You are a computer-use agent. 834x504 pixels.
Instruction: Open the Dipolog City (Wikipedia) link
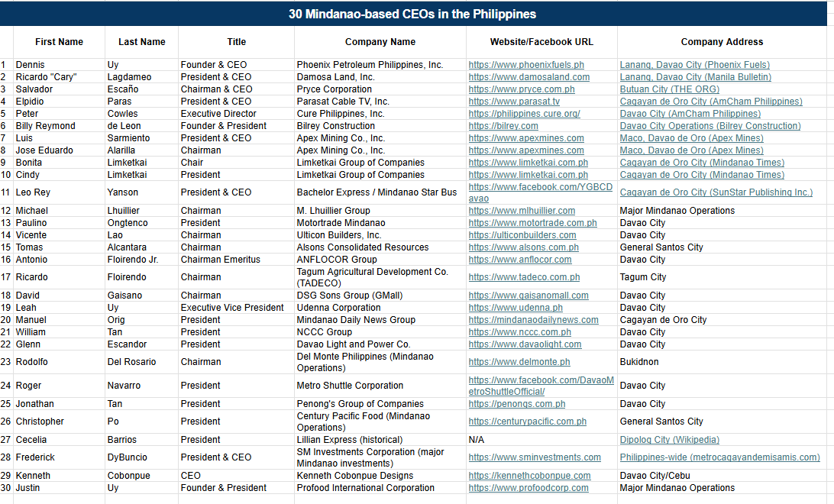click(669, 440)
